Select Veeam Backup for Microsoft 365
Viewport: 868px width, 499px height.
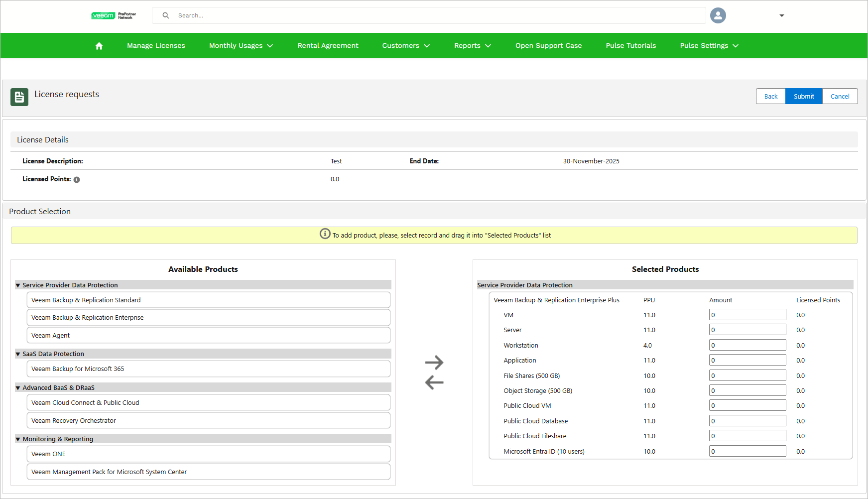click(x=208, y=369)
